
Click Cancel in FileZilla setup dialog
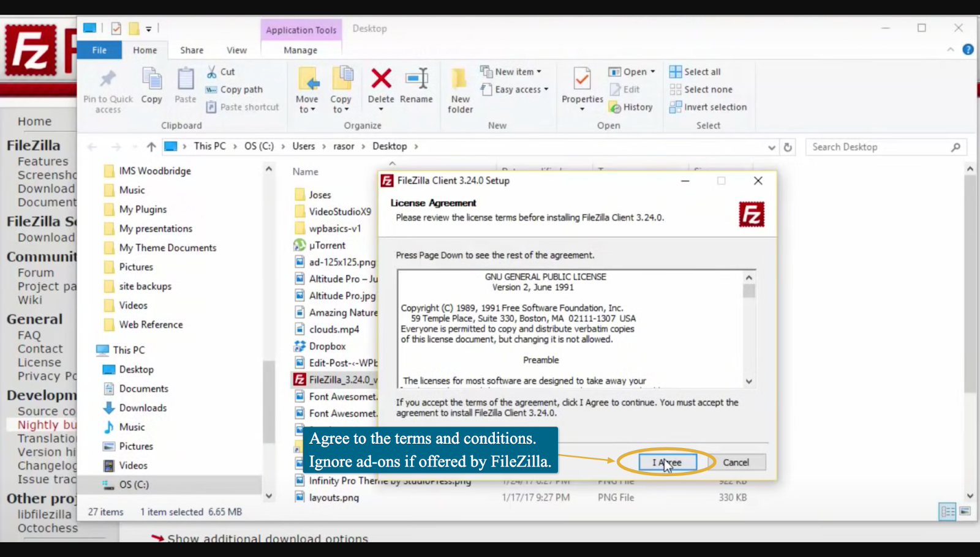pyautogui.click(x=736, y=463)
